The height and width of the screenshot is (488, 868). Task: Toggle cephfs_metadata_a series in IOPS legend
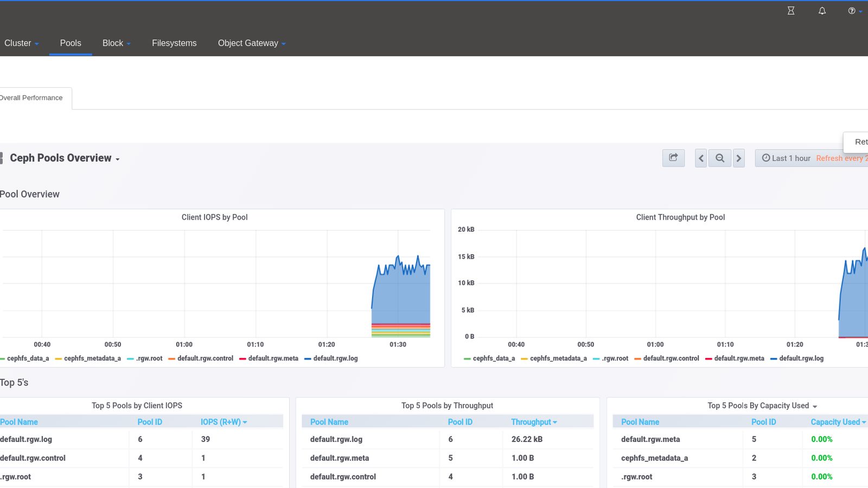[x=92, y=358]
